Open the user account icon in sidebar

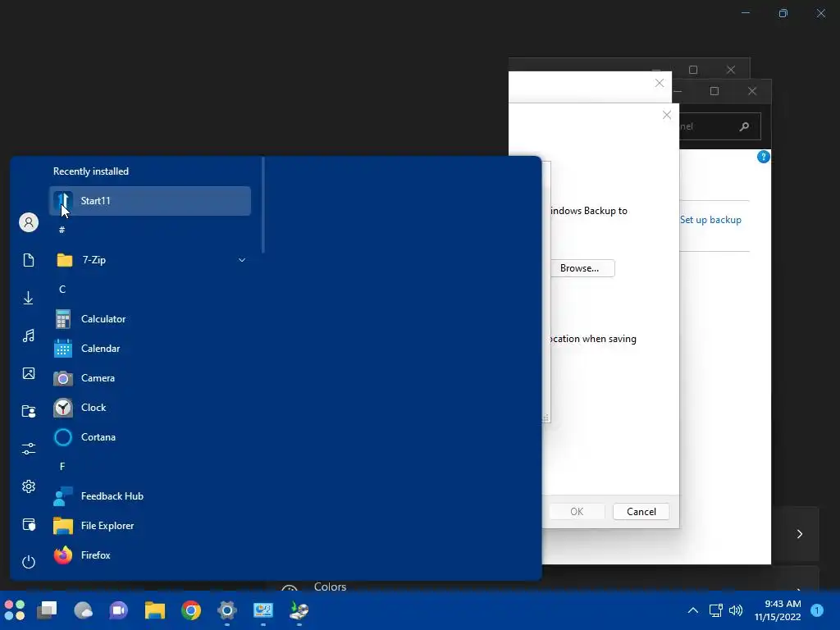29,222
